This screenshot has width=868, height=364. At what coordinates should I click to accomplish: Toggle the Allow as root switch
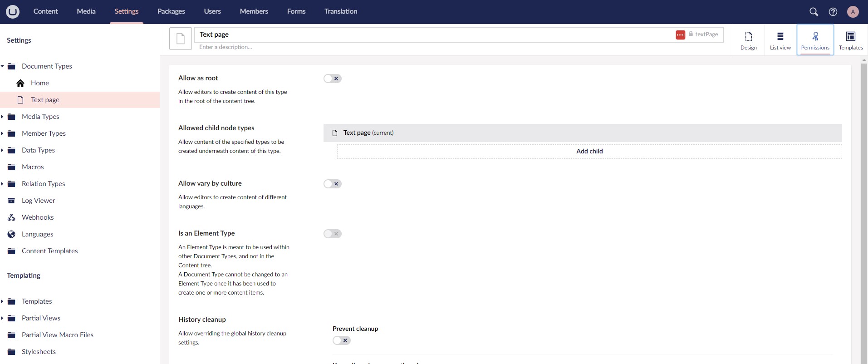(332, 79)
